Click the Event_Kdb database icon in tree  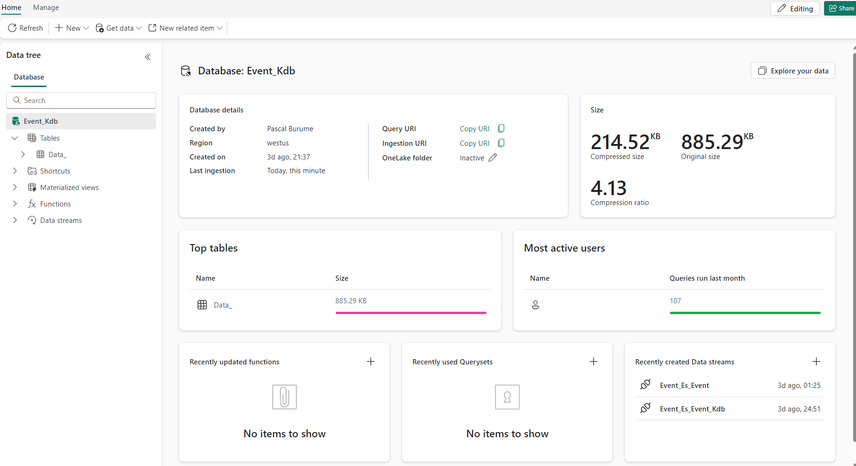[16, 121]
